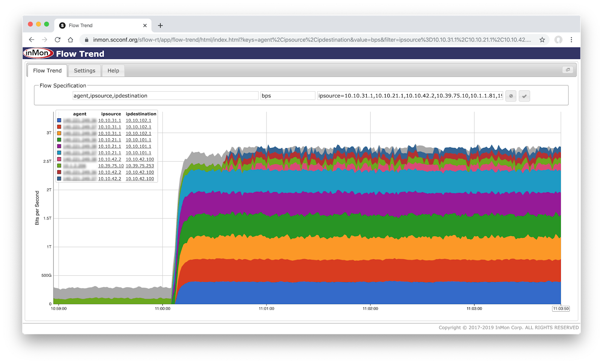Click the keys field agent,ipsource,ipdestination
The height and width of the screenshot is (364, 603).
pos(165,96)
